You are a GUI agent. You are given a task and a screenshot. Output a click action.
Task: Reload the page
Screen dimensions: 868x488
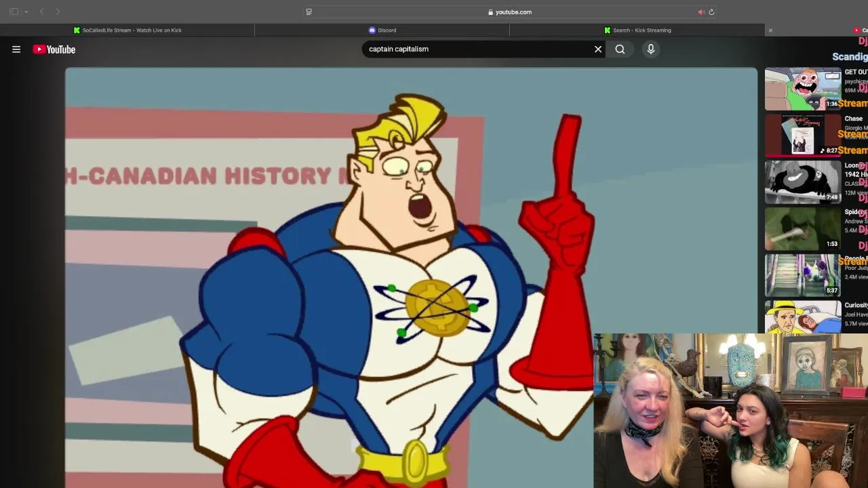pyautogui.click(x=711, y=12)
